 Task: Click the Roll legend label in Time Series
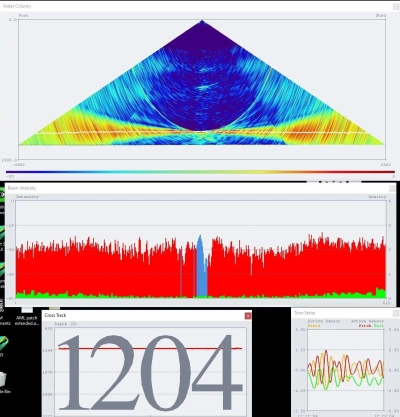(379, 326)
